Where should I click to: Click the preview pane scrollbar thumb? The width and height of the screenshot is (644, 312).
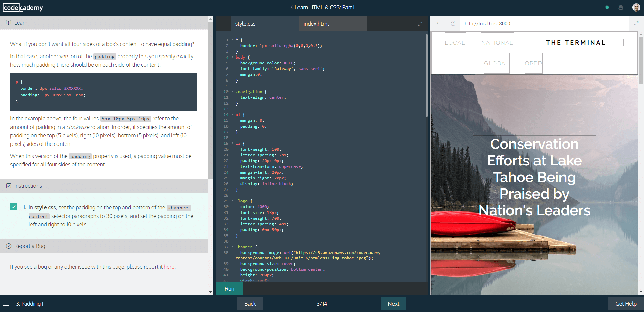(x=641, y=60)
